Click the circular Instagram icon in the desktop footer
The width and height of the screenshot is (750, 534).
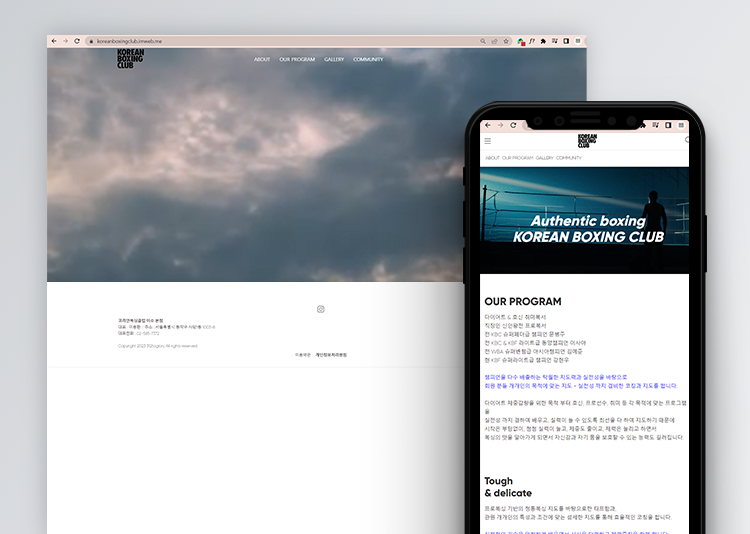click(321, 309)
